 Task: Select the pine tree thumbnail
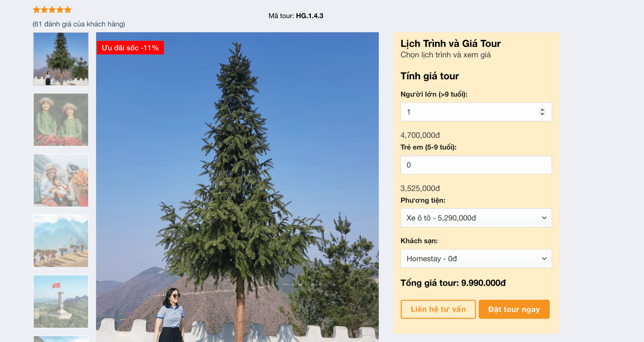click(61, 59)
